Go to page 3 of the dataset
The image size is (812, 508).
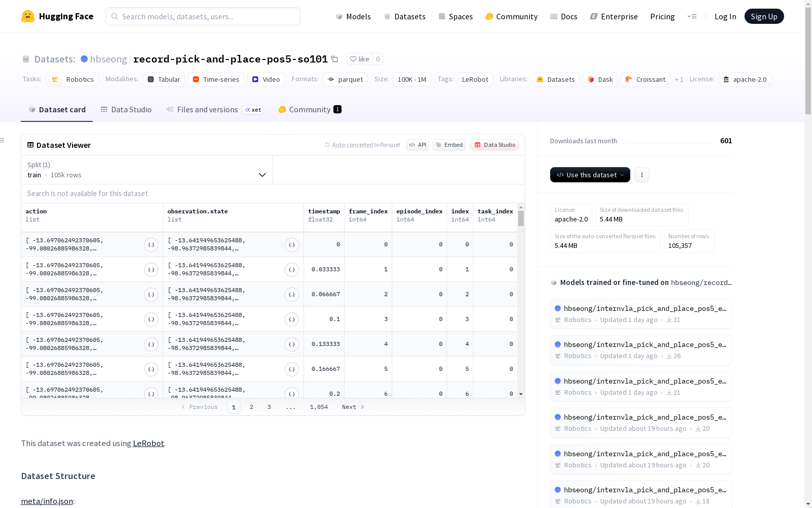(269, 407)
